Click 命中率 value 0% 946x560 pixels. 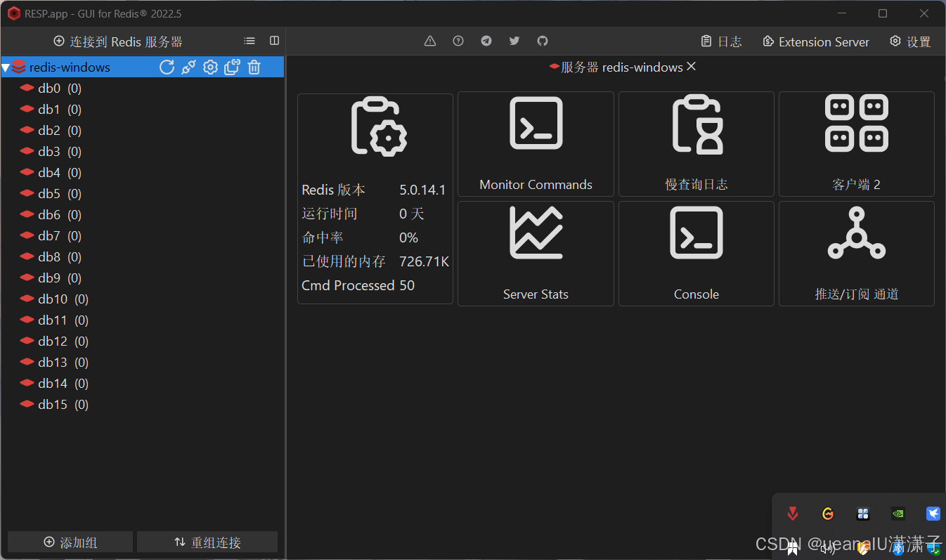(408, 237)
